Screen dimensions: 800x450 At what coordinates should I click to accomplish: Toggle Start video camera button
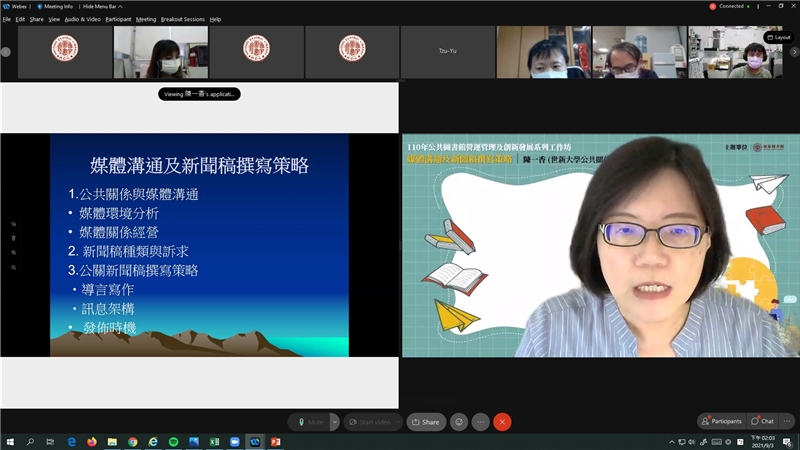click(x=373, y=422)
